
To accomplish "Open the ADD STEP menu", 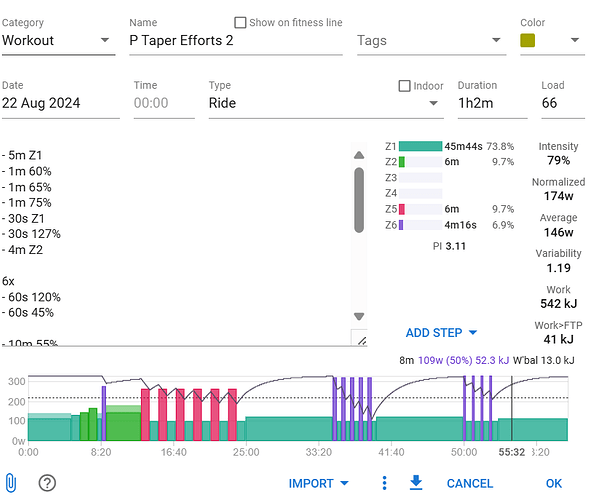I will click(441, 333).
